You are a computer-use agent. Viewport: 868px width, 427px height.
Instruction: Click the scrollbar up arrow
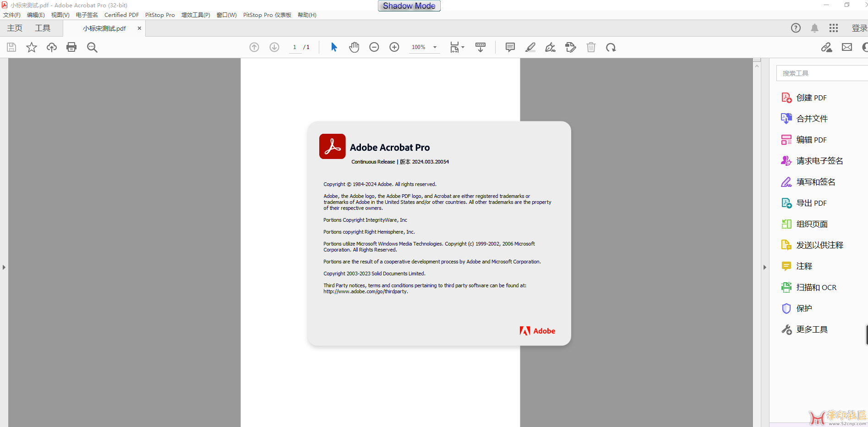click(x=757, y=66)
